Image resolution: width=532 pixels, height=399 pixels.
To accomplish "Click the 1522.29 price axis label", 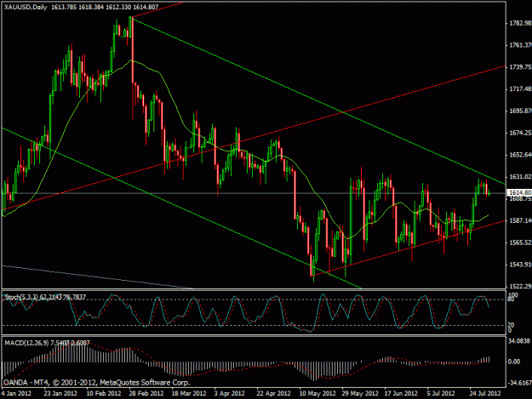I will [520, 287].
